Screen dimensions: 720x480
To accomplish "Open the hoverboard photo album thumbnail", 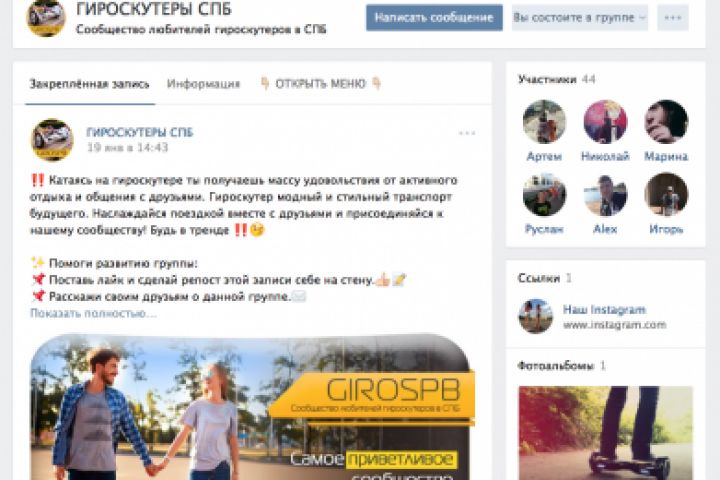I will coord(606,433).
